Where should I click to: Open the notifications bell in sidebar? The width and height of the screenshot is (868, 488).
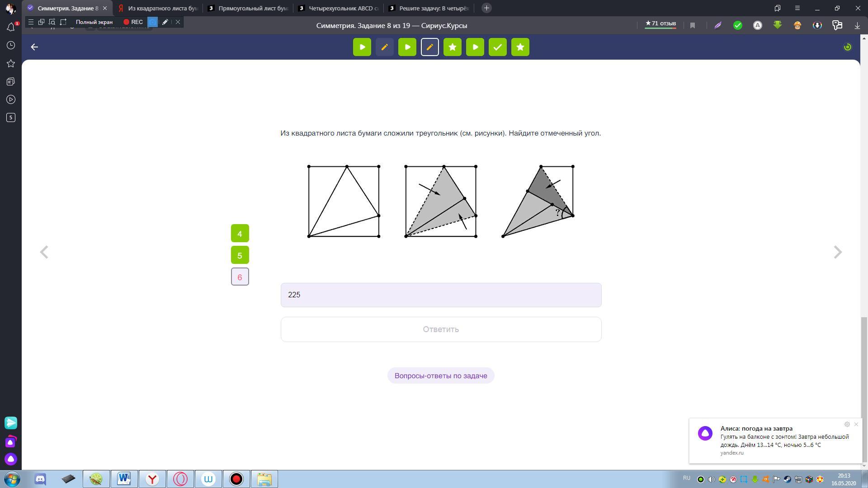(11, 27)
